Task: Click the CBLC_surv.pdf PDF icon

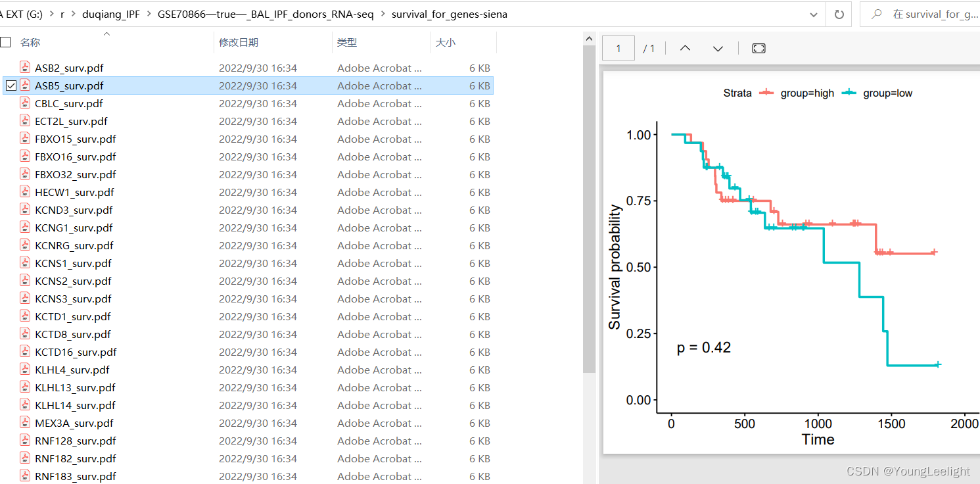Action: pyautogui.click(x=25, y=103)
